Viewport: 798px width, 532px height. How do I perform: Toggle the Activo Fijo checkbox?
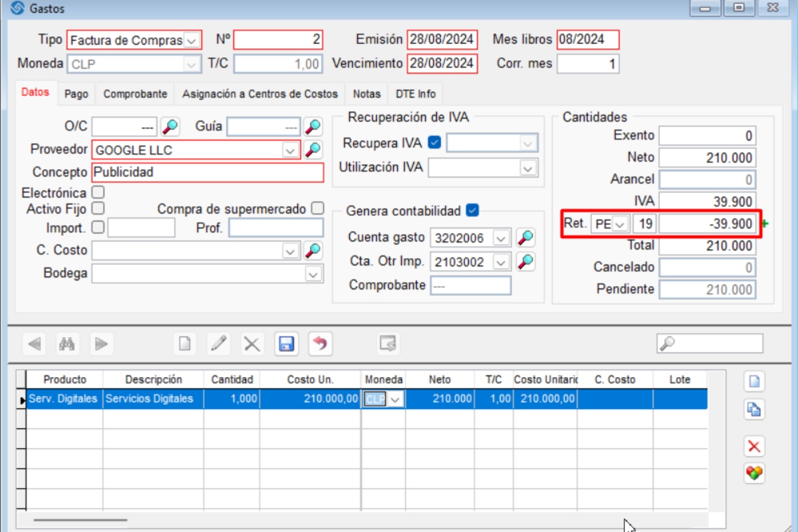[x=98, y=208]
